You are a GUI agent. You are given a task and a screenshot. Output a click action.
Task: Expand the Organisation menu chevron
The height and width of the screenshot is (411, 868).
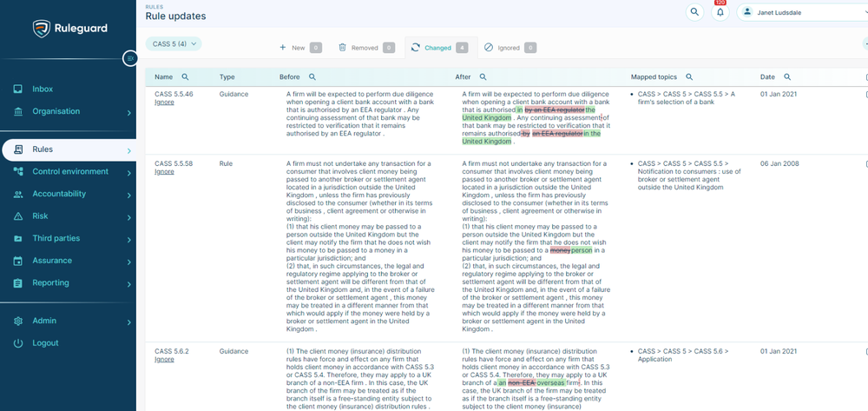[x=128, y=113]
